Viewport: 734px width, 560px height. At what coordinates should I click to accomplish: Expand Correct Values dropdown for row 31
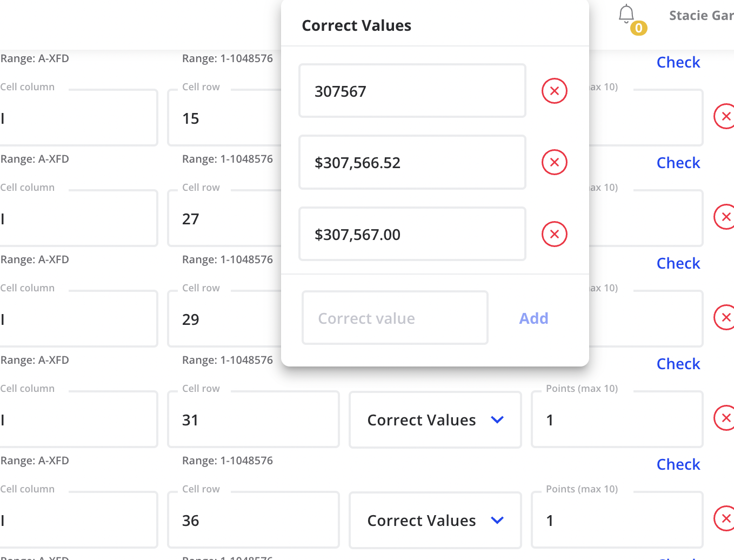[x=435, y=420]
